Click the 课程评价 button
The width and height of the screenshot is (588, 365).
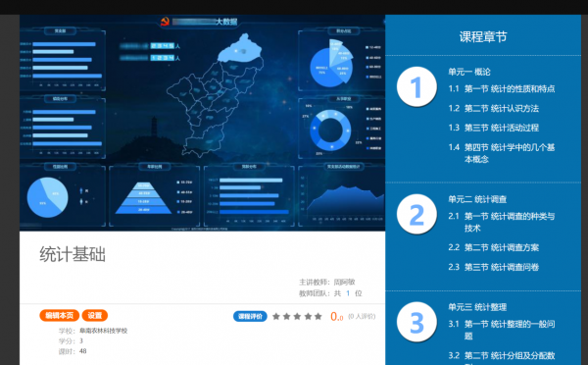[x=250, y=316]
